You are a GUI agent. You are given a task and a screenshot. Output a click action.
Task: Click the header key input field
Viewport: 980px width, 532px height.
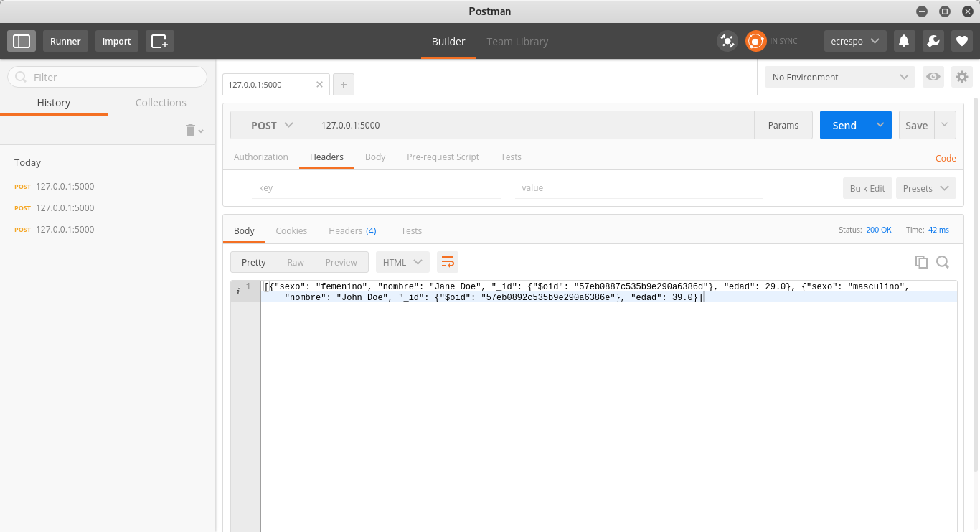(x=376, y=187)
